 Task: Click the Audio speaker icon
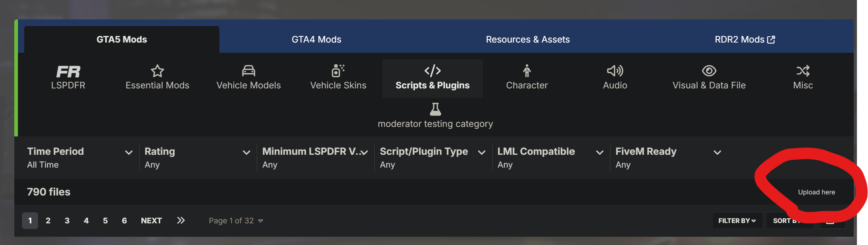click(615, 70)
